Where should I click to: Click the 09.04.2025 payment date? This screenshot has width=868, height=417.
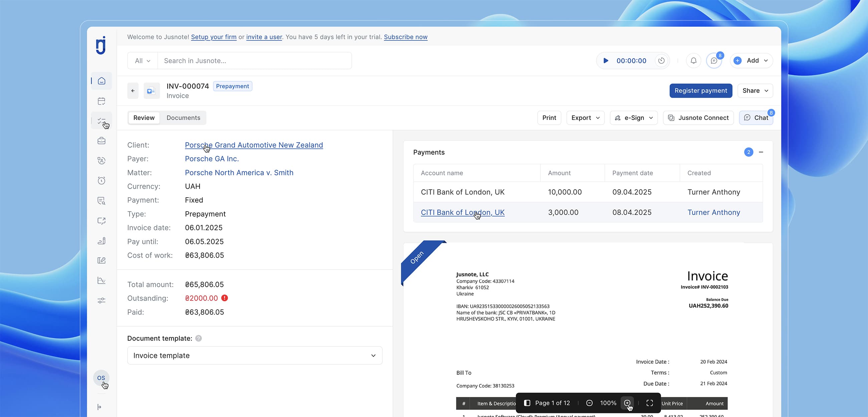tap(632, 192)
